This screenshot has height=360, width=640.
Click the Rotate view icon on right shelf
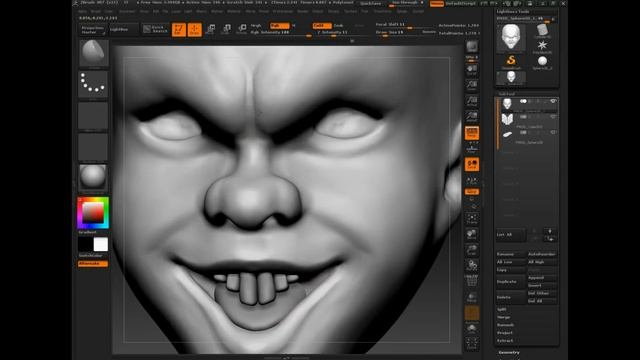[x=472, y=266]
